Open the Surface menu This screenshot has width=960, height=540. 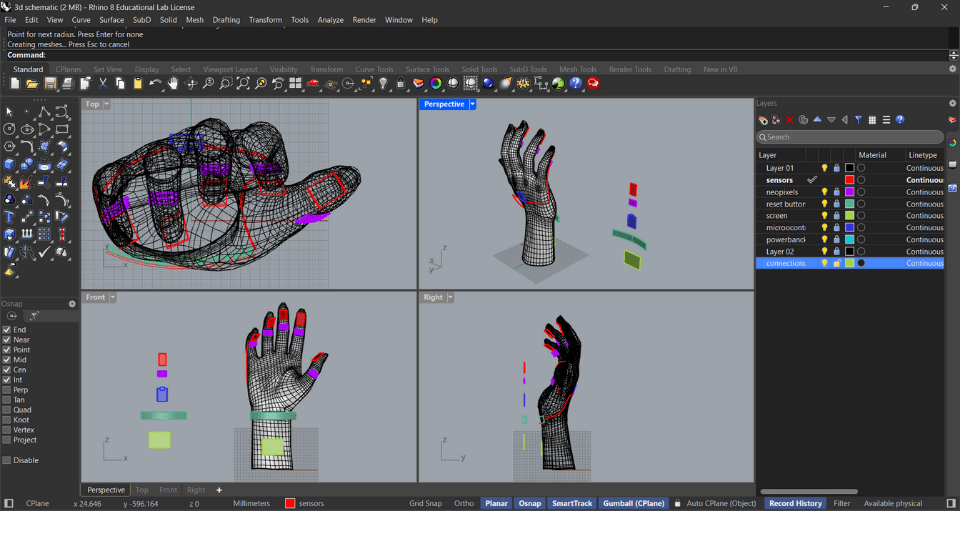click(111, 20)
